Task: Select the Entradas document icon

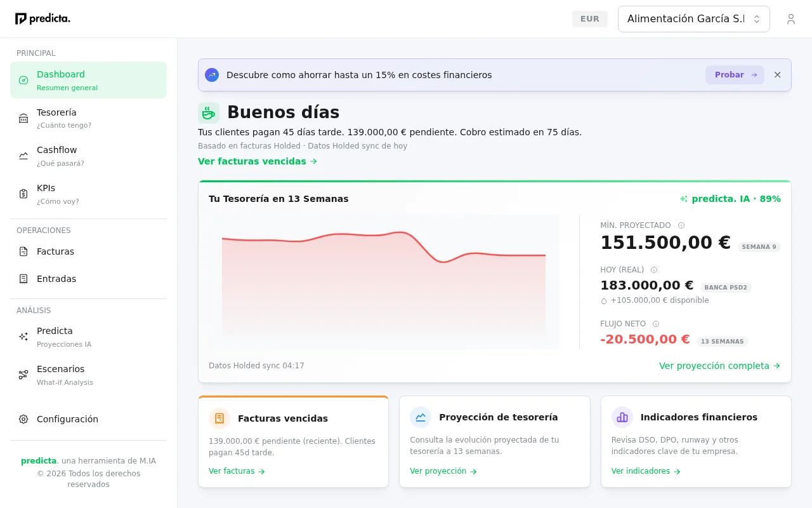Action: coord(23,279)
